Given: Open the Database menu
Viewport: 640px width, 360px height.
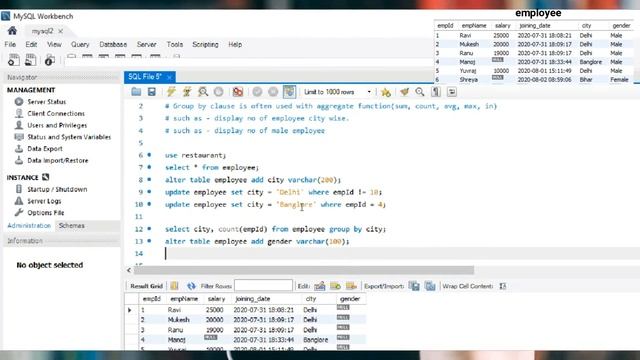Looking at the screenshot, I should coord(113,44).
